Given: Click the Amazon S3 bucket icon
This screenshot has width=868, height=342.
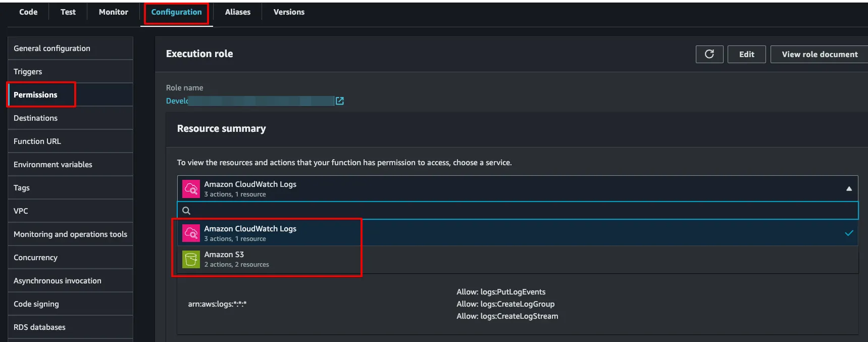Looking at the screenshot, I should pyautogui.click(x=191, y=259).
